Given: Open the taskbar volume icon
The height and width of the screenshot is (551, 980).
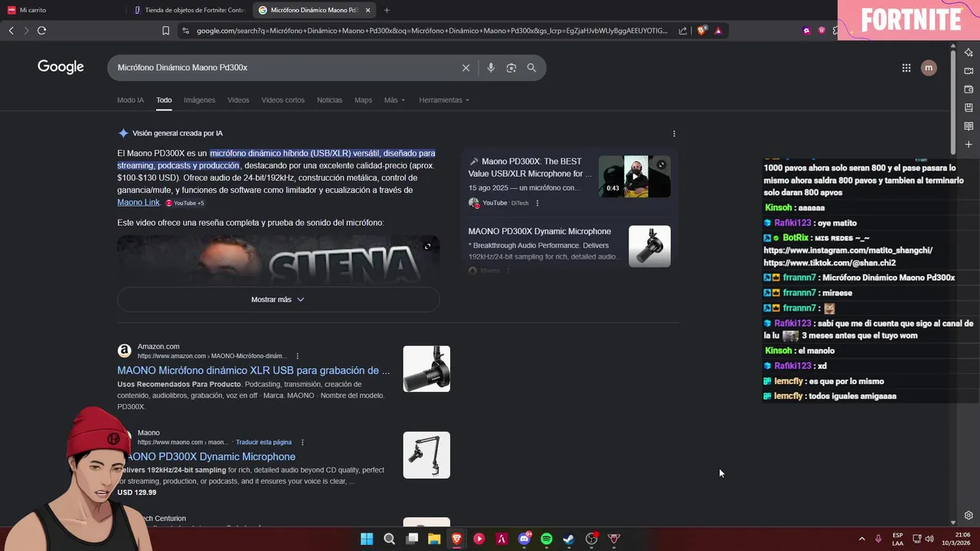Looking at the screenshot, I should click(929, 539).
